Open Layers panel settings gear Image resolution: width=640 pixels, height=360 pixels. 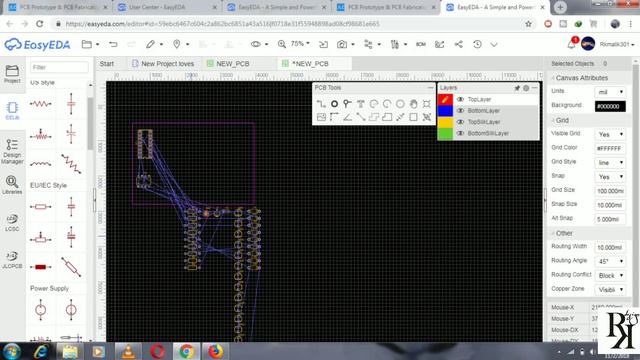pyautogui.click(x=526, y=88)
